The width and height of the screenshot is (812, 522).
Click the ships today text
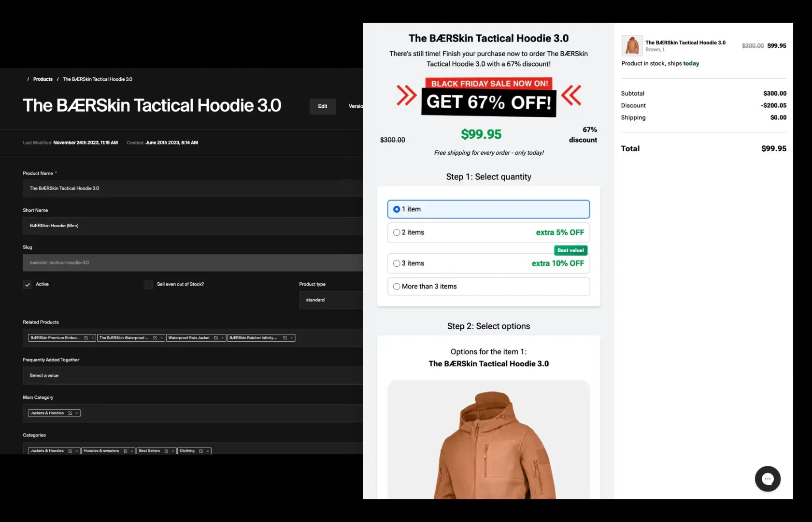coord(684,63)
